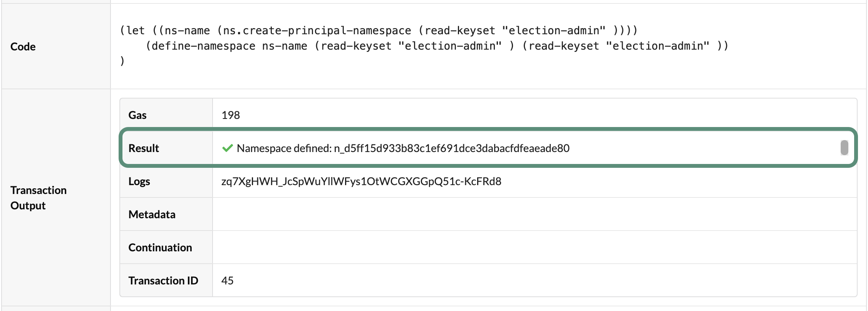Select the Result row confirmation icon
Image resolution: width=868 pixels, height=311 pixels.
(228, 148)
